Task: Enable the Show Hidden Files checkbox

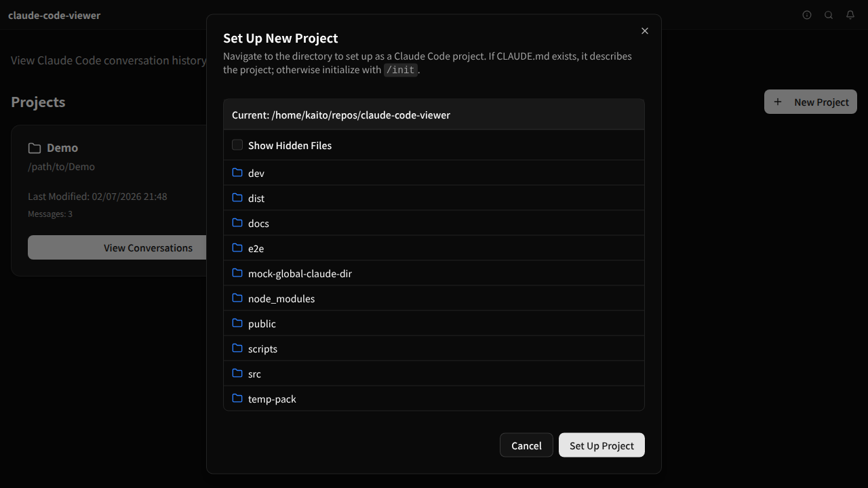Action: click(237, 145)
